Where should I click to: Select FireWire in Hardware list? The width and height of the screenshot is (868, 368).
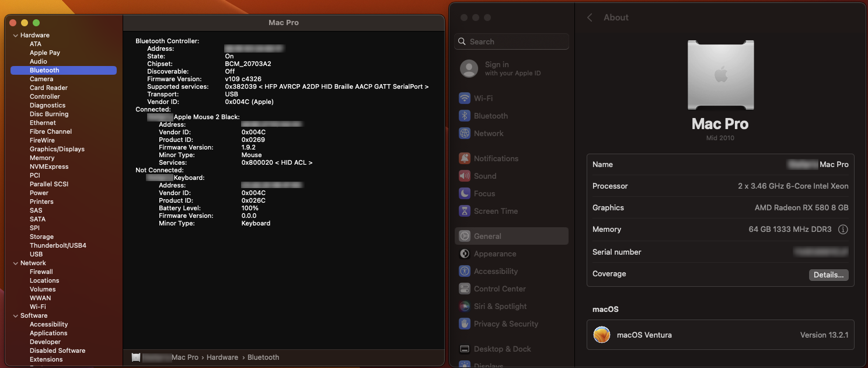point(42,140)
